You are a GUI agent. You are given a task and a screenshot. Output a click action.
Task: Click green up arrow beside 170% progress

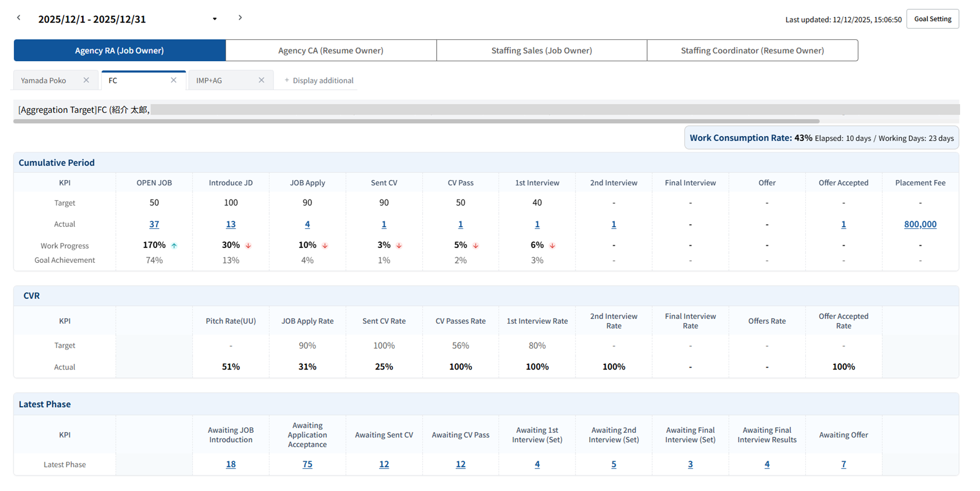click(x=174, y=245)
